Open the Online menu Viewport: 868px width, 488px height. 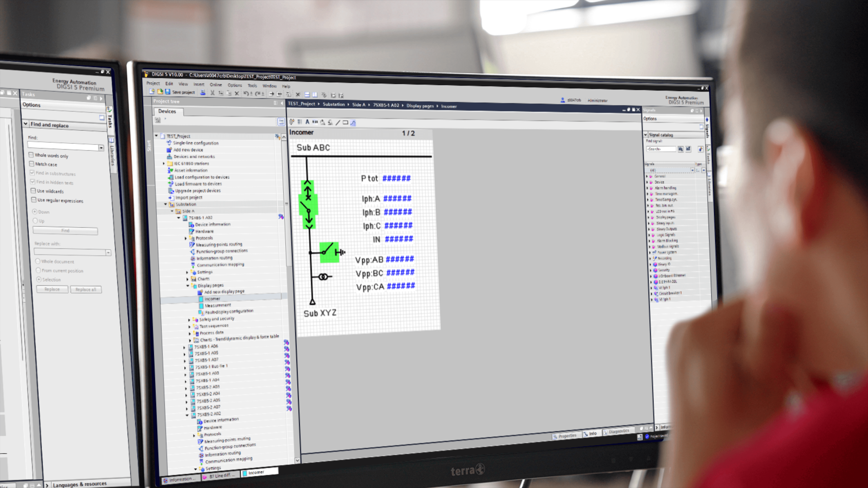(x=216, y=85)
